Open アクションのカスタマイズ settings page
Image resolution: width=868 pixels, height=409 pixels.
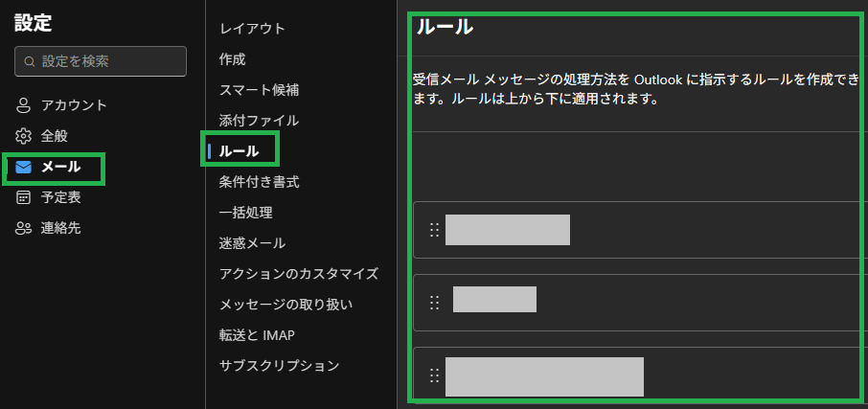[x=299, y=273]
